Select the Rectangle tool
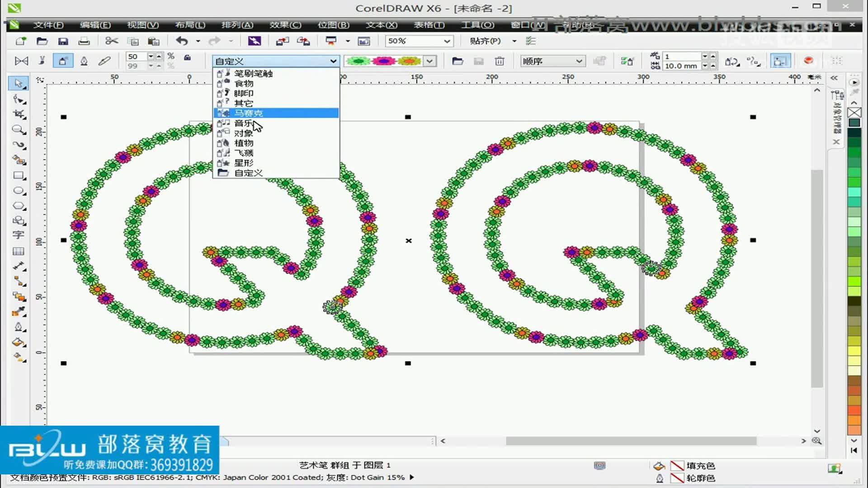Image resolution: width=868 pixels, height=488 pixels. pyautogui.click(x=19, y=175)
